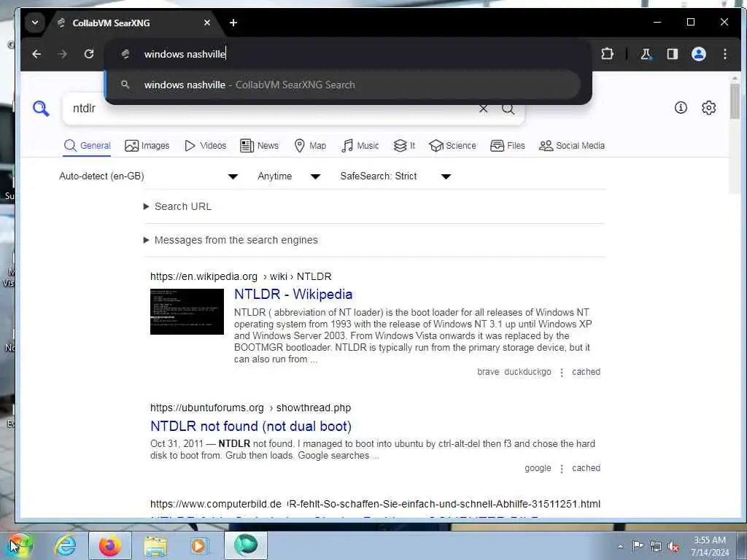Click the forward navigation arrow
This screenshot has width=747, height=560.
pos(63,54)
